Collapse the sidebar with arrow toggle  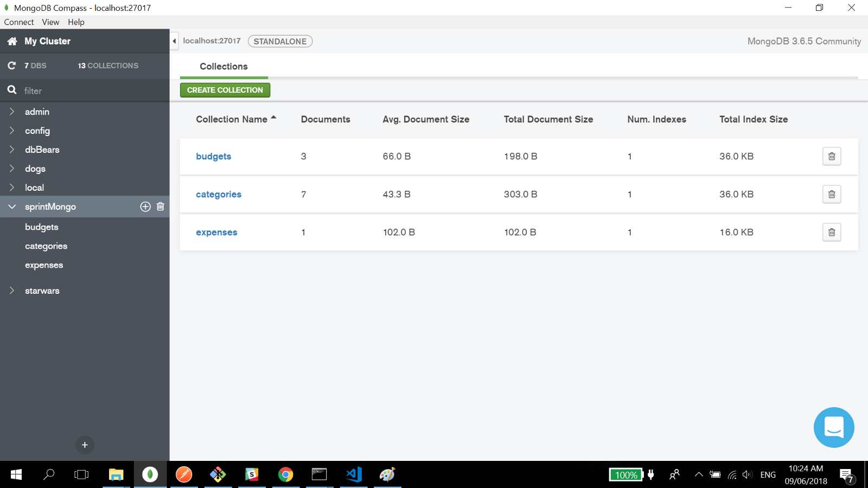174,41
